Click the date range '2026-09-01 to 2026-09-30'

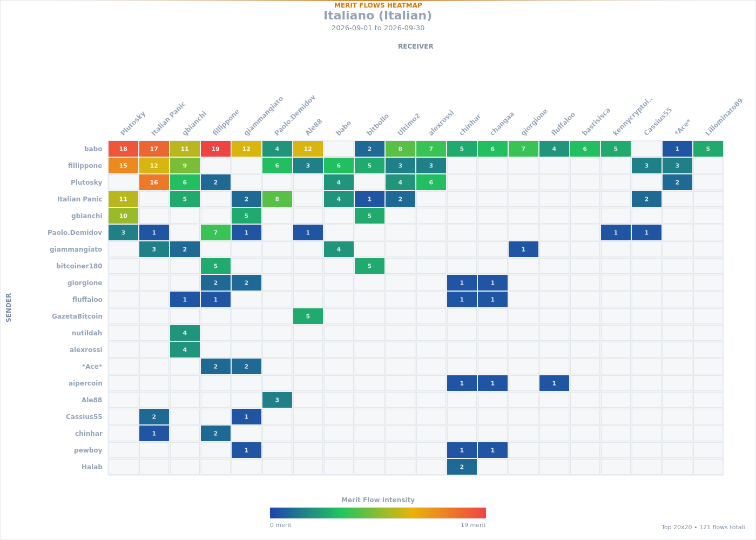(378, 28)
